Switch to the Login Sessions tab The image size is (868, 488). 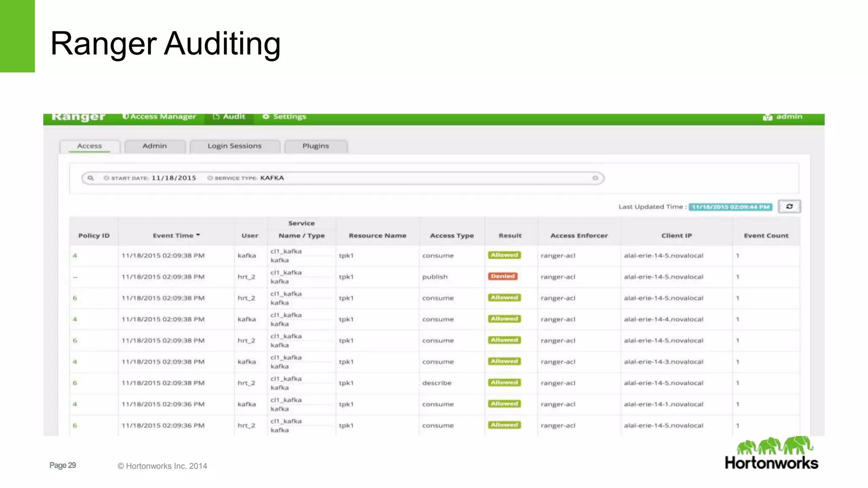(x=234, y=146)
